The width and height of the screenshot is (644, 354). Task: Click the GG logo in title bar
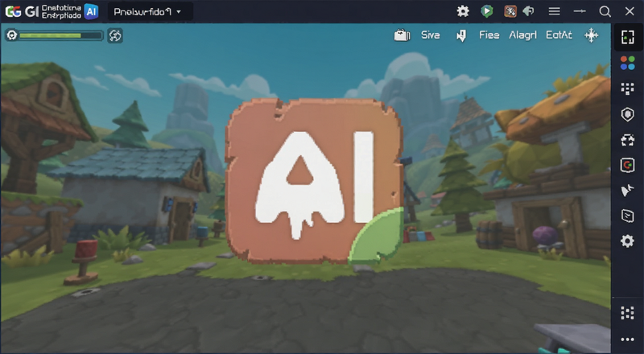pos(13,11)
